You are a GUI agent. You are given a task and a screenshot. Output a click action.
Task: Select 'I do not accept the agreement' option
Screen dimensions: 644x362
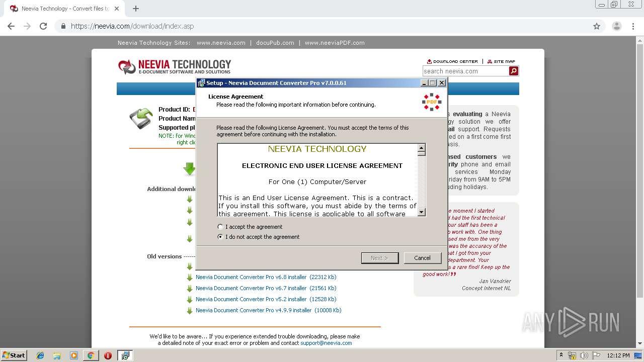point(220,237)
